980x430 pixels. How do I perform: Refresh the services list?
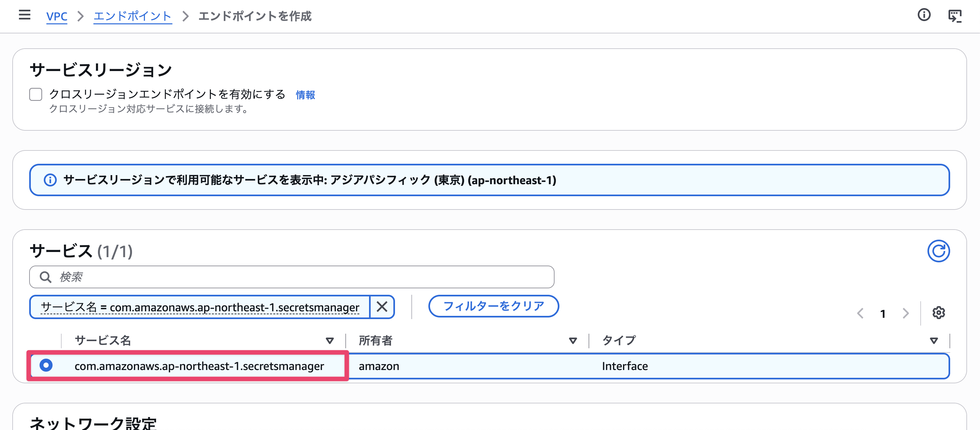click(x=938, y=251)
